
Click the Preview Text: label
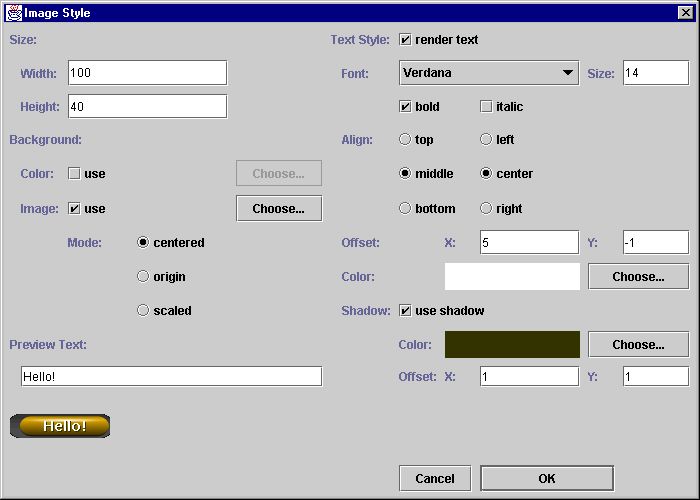click(48, 345)
